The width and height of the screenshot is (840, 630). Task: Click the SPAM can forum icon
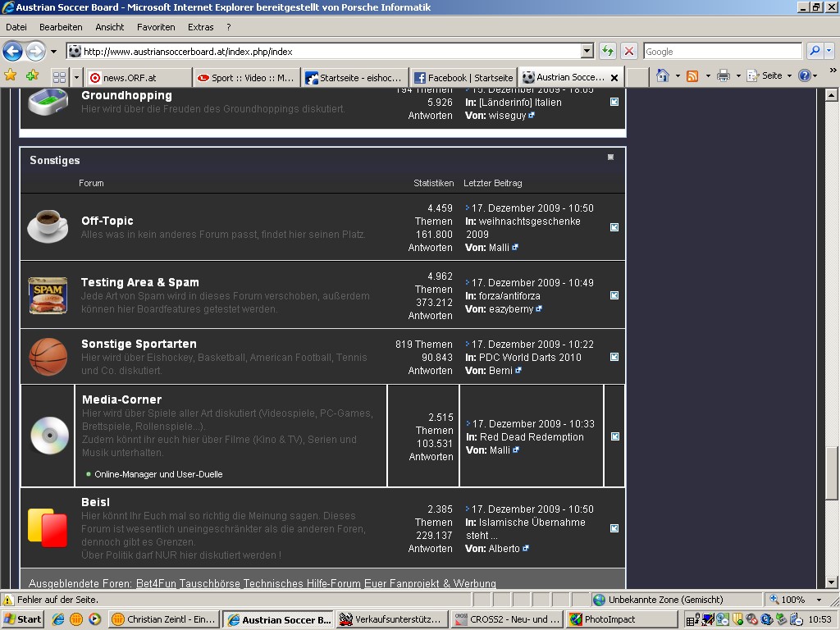click(x=48, y=295)
